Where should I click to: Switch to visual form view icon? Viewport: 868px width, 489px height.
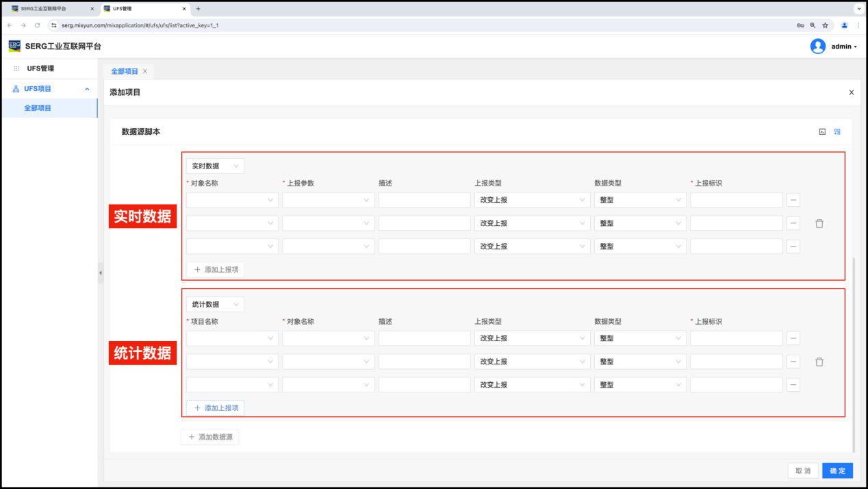(837, 131)
